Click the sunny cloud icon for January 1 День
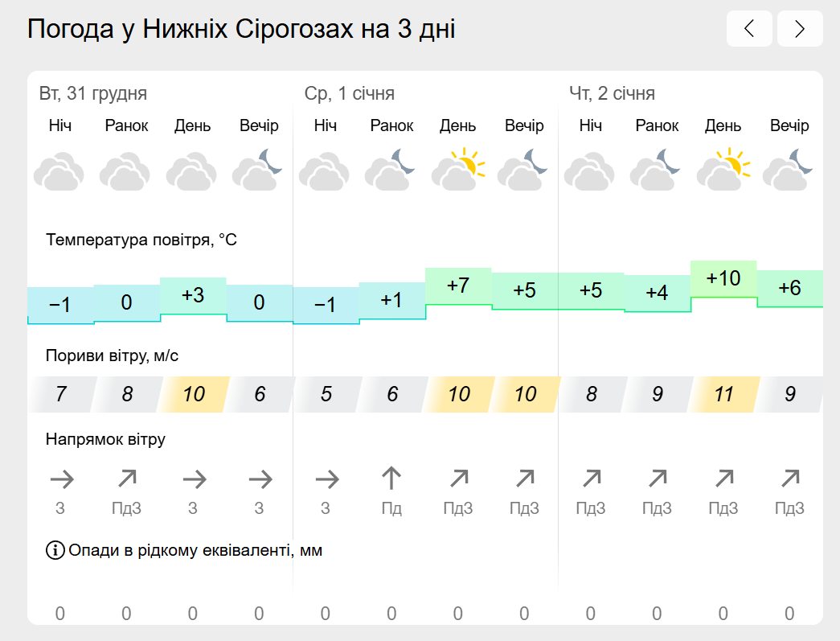This screenshot has height=641, width=840. [458, 170]
